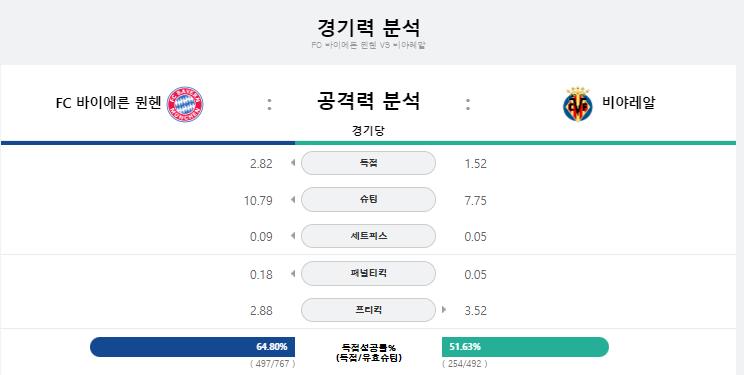
Task: Click left arrow beside 페널티킥 pill
Action: (293, 273)
